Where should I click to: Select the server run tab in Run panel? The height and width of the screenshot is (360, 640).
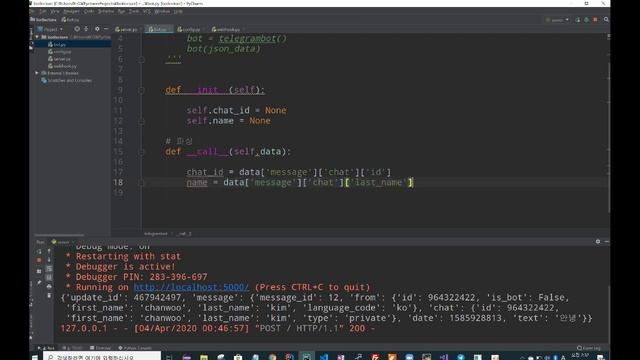[x=62, y=242]
